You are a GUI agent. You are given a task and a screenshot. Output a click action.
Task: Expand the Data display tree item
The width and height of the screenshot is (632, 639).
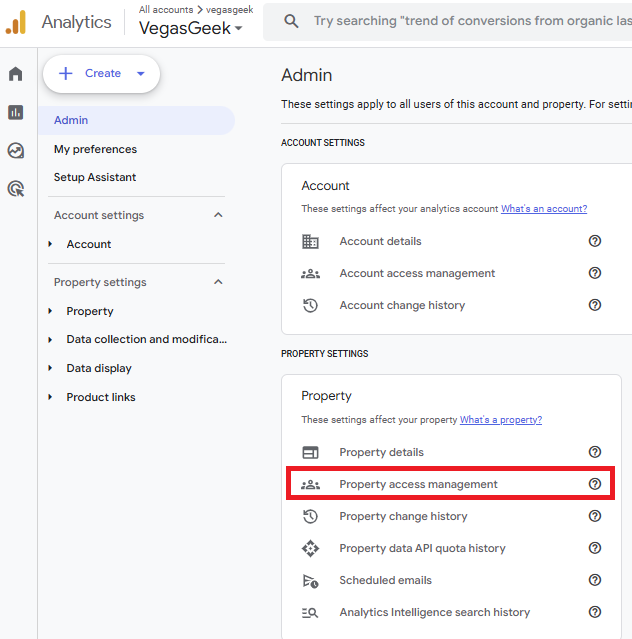tap(51, 368)
